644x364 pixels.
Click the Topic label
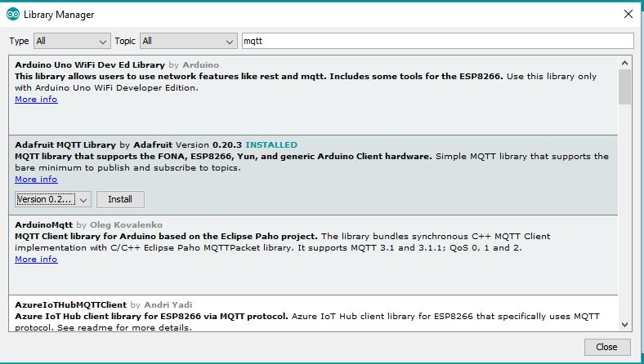[x=125, y=41]
